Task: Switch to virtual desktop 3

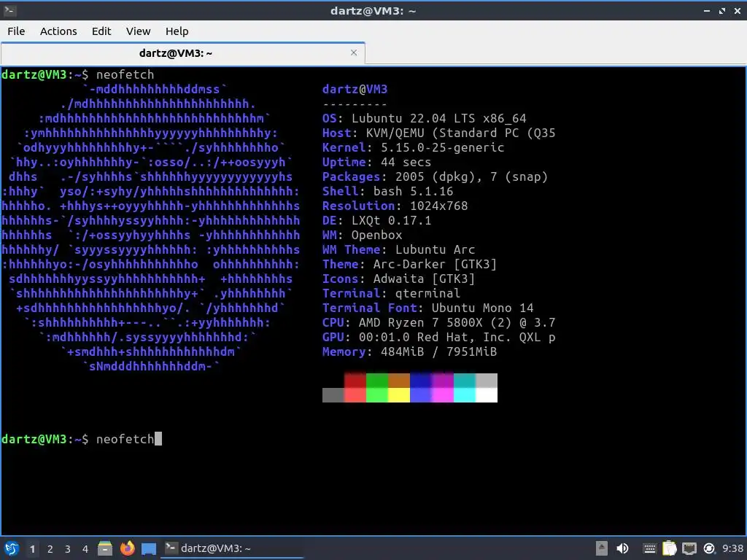Action: [x=68, y=549]
